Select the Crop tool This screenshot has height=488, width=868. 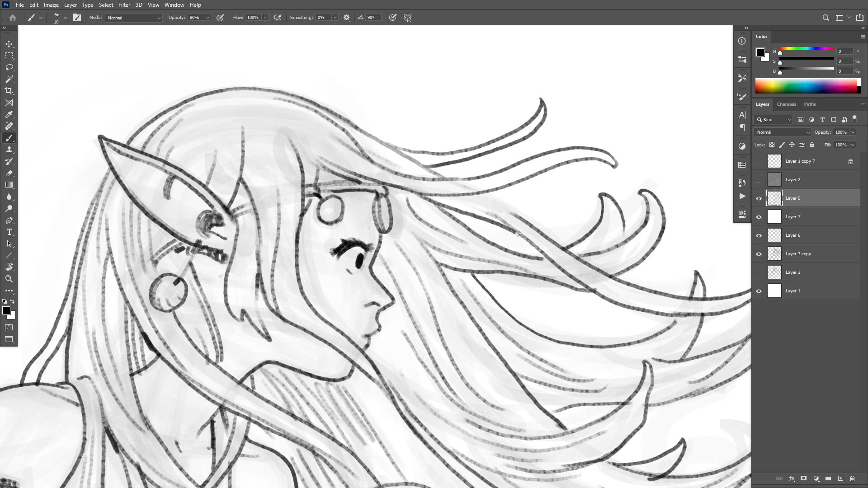(x=9, y=91)
